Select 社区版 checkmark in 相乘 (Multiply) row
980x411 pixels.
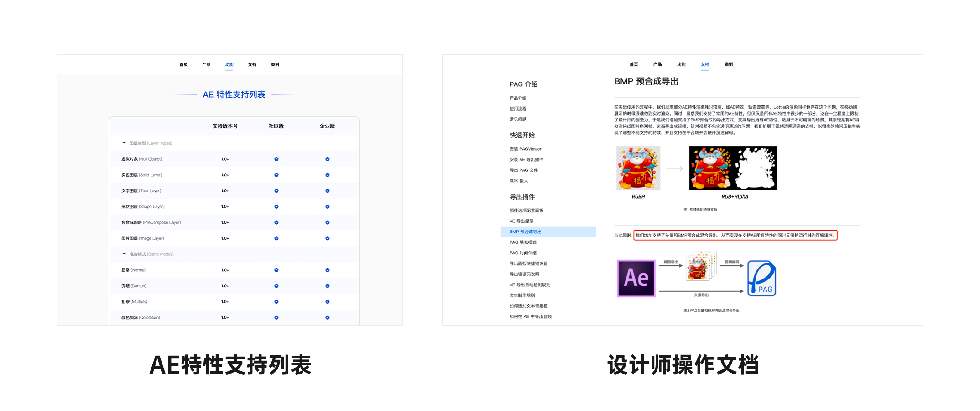point(276,301)
